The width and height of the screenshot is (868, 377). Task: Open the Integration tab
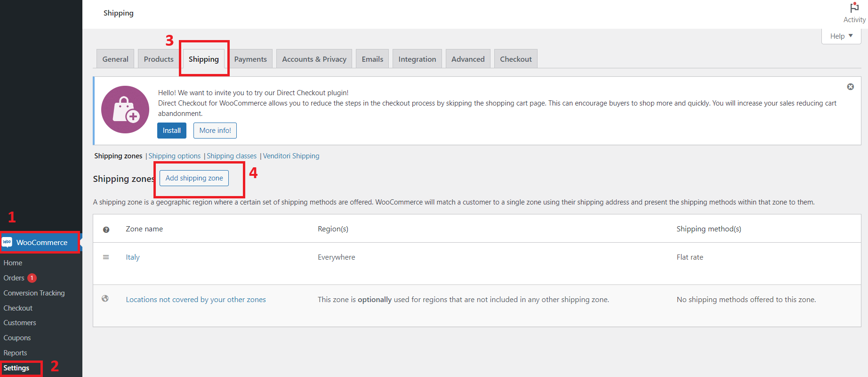point(417,59)
